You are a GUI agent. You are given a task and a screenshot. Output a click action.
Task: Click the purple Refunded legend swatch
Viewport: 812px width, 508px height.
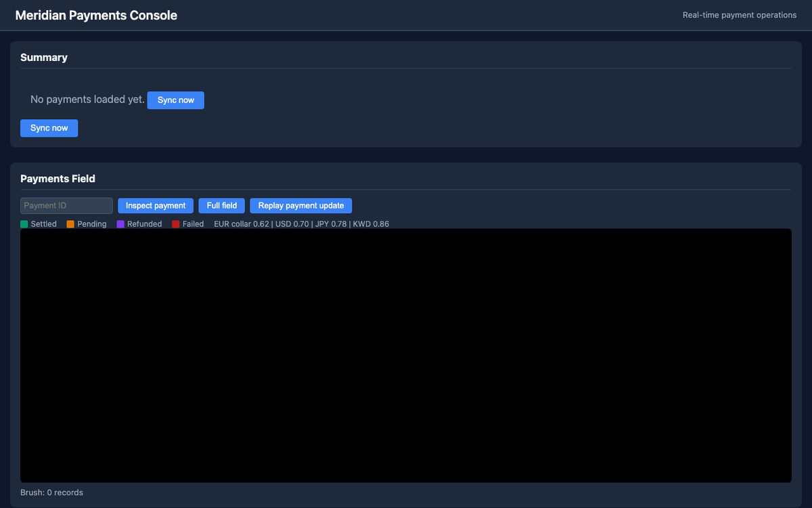(x=120, y=224)
